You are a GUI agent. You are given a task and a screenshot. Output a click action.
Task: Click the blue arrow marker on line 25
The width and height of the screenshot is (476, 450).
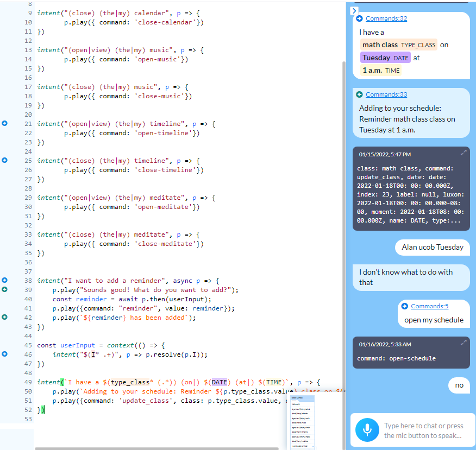pyautogui.click(x=4, y=160)
